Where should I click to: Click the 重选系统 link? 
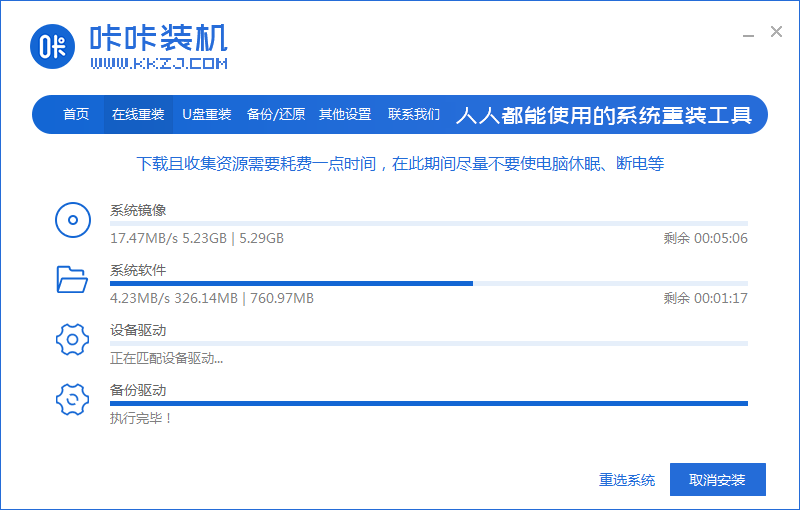[x=627, y=480]
